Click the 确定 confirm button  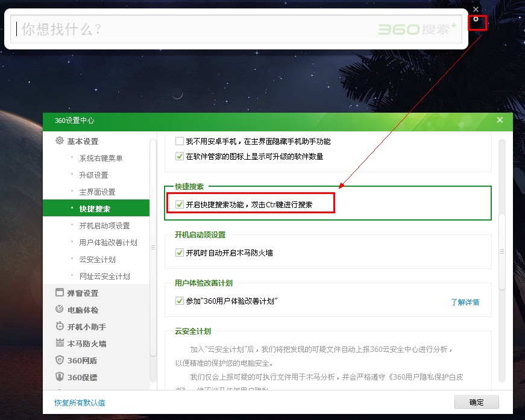[x=476, y=402]
